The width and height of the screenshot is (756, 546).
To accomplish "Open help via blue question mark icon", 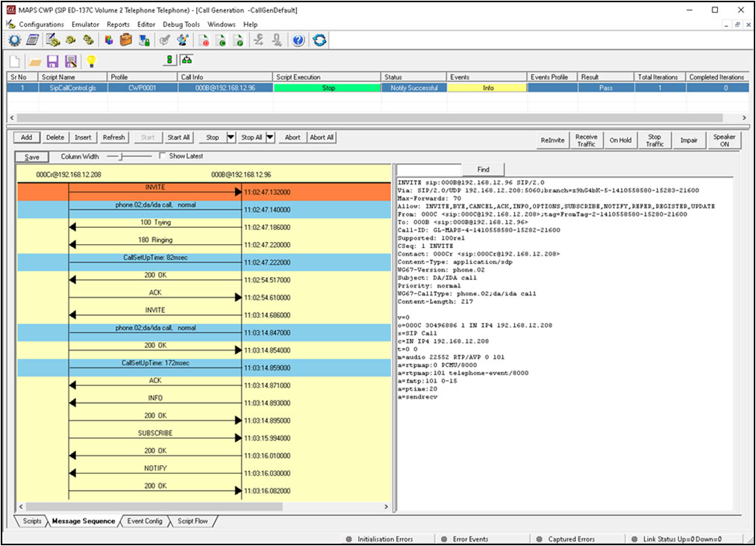I will coord(299,40).
